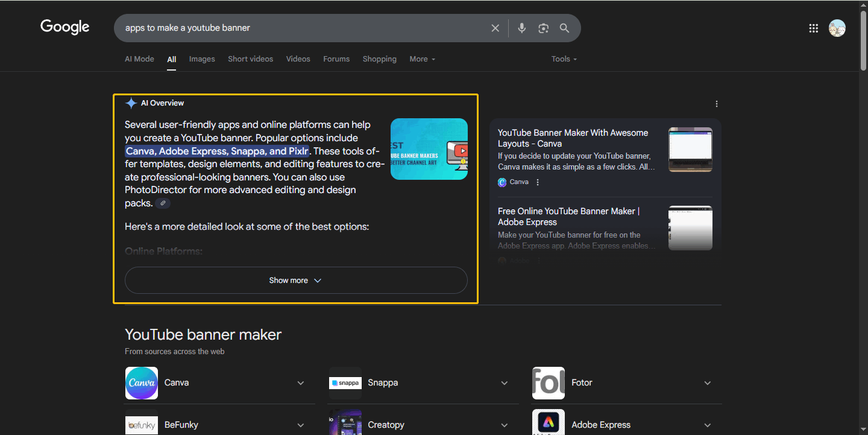
Task: Switch to Images tab
Action: (x=202, y=59)
